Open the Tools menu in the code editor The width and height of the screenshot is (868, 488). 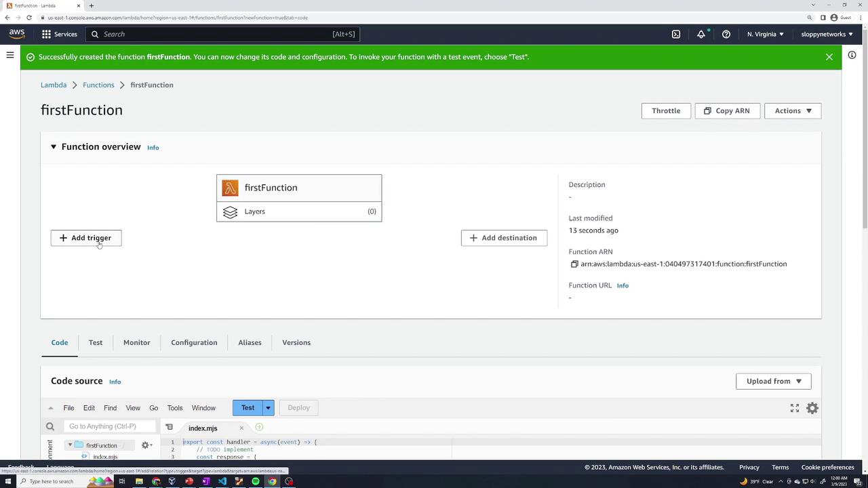pos(175,408)
